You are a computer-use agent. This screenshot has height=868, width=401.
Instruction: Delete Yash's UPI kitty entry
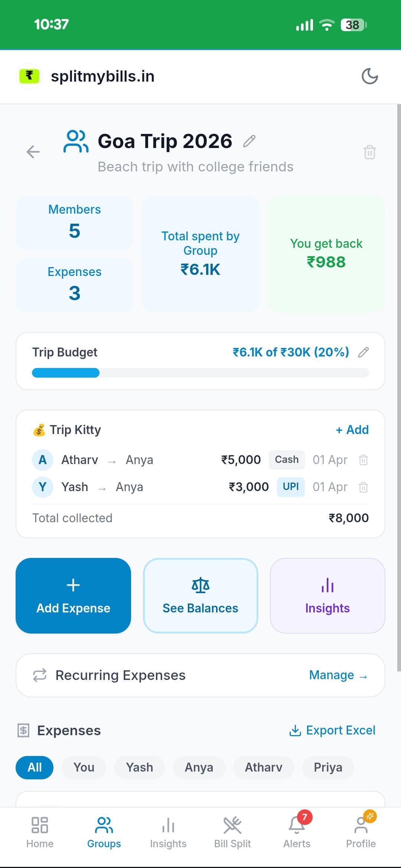tap(363, 487)
